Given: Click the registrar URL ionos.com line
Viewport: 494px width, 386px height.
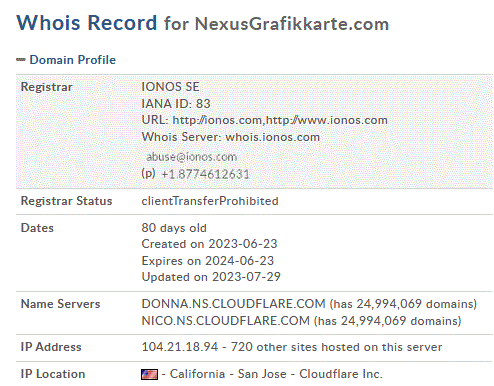Looking at the screenshot, I should 265,120.
